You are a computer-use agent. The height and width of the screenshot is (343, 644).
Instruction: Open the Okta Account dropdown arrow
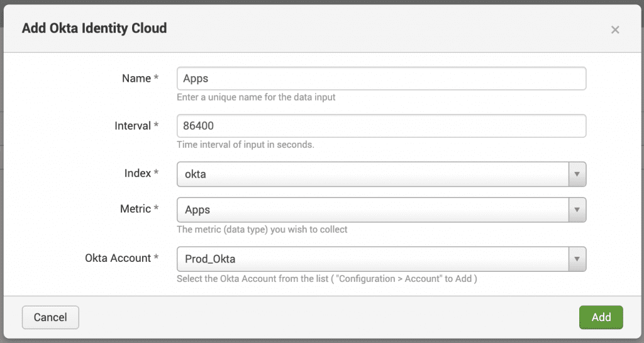click(577, 259)
